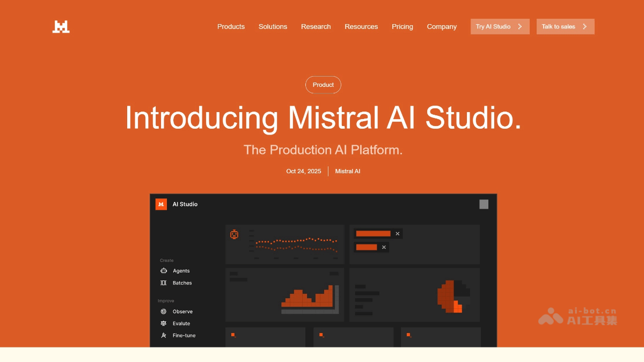Click the ai-bot.cn watermark icon
Viewport: 644px width, 362px height.
tap(551, 316)
